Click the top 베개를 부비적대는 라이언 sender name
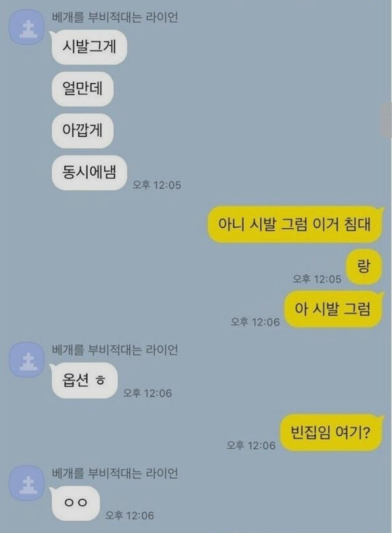This screenshot has width=392, height=533. click(115, 18)
